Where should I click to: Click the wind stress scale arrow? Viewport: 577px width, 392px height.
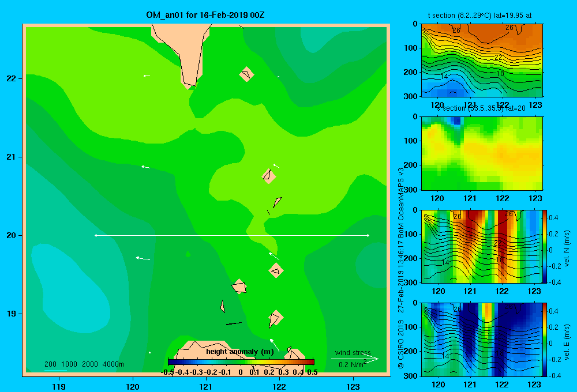click(355, 359)
